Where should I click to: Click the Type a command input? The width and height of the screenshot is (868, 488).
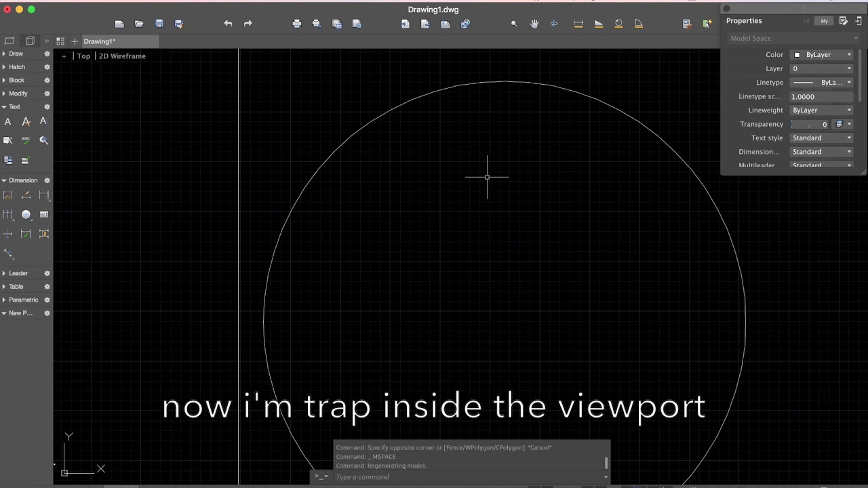click(468, 477)
